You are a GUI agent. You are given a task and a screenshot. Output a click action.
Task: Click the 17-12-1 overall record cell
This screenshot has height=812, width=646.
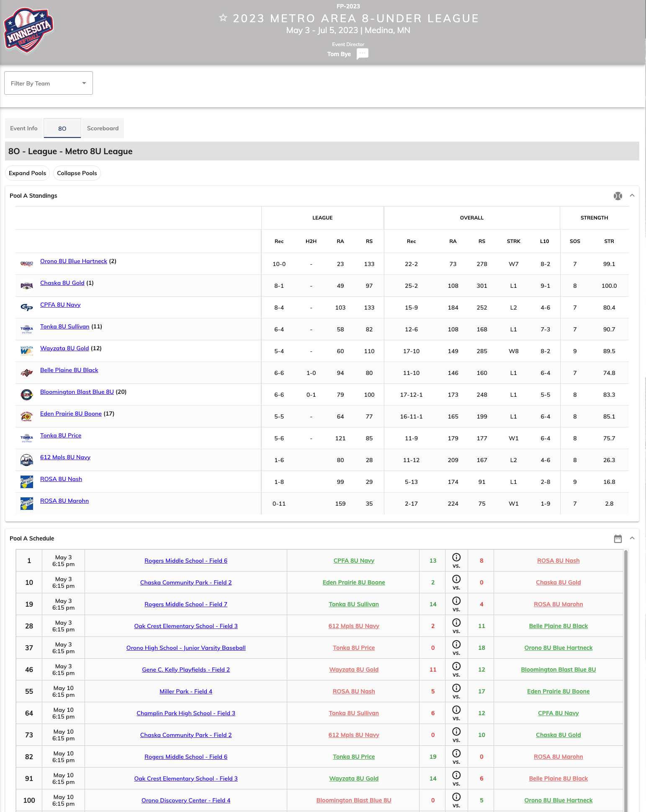(x=411, y=395)
